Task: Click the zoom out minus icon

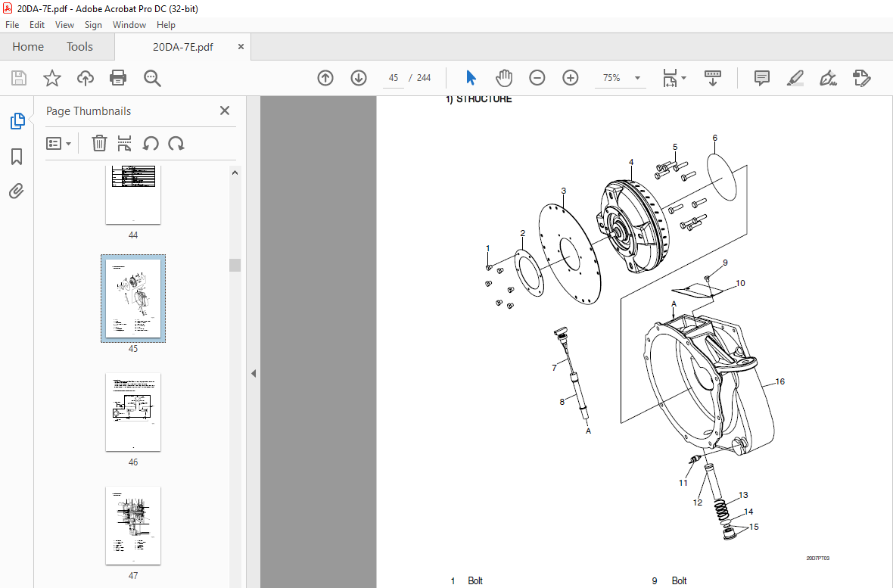Action: click(x=537, y=78)
